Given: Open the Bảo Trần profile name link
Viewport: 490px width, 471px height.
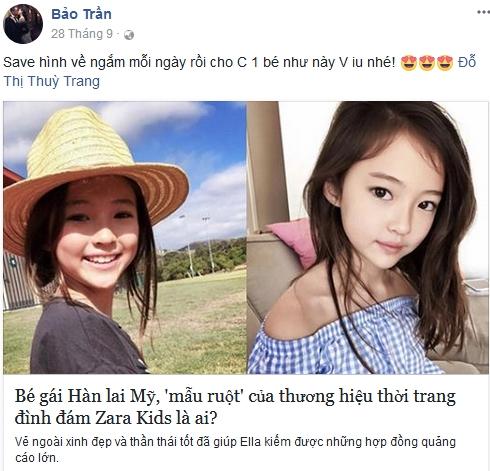Looking at the screenshot, I should click(x=82, y=14).
